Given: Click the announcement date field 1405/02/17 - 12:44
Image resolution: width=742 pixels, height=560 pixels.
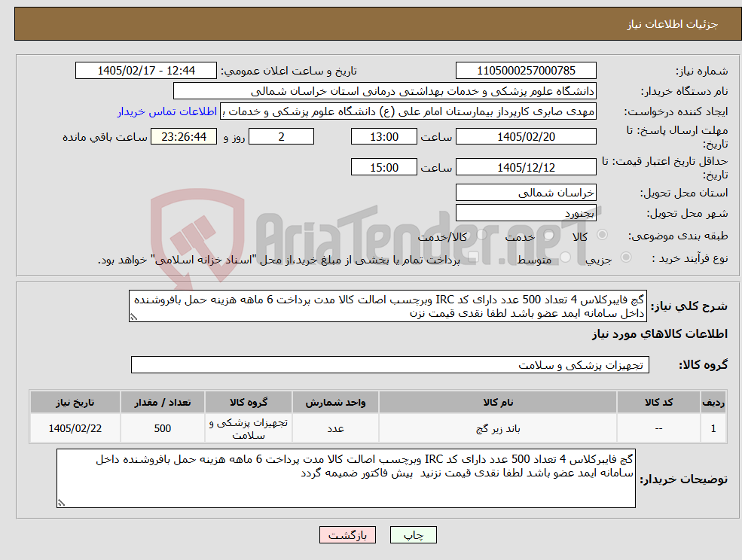Looking at the screenshot, I should coord(145,71).
